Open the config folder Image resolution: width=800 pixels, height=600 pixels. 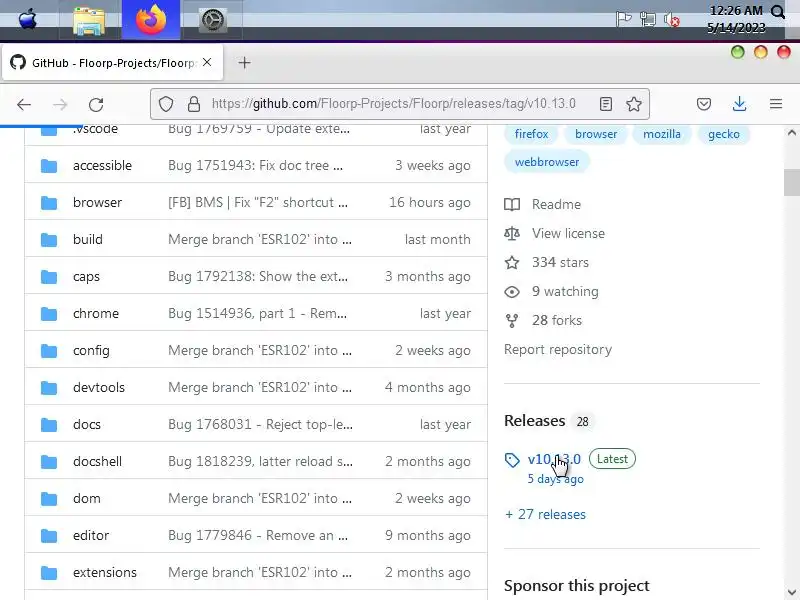[x=91, y=351]
